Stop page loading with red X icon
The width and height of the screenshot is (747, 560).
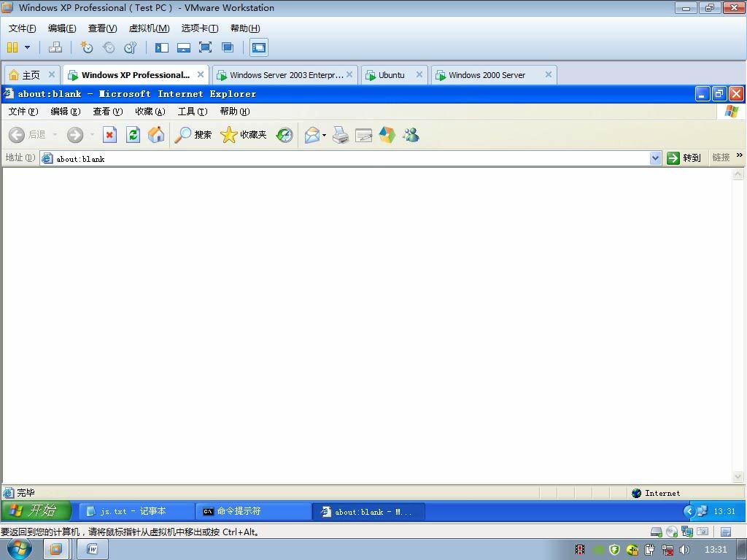coord(109,135)
